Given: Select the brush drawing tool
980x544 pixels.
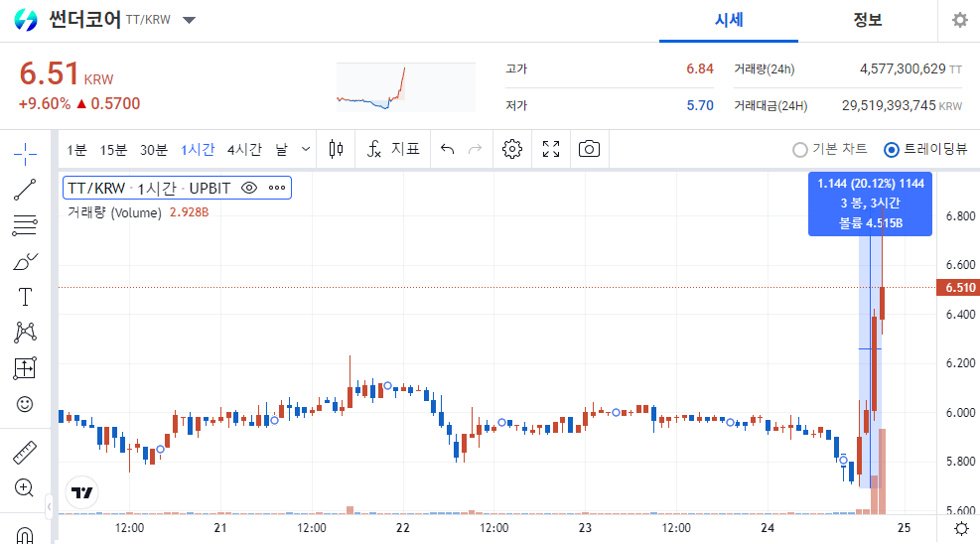Looking at the screenshot, I should coord(25,261).
